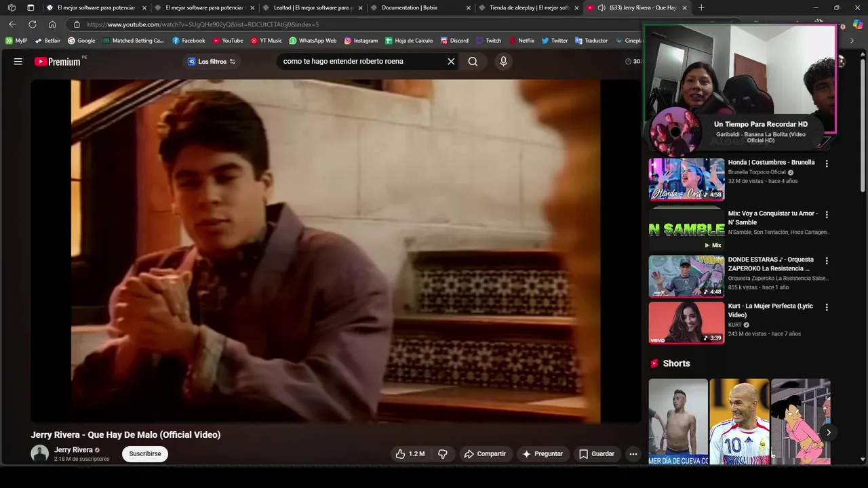Switch to the first El mejor software tab
The width and height of the screenshot is (868, 488).
tap(96, 7)
